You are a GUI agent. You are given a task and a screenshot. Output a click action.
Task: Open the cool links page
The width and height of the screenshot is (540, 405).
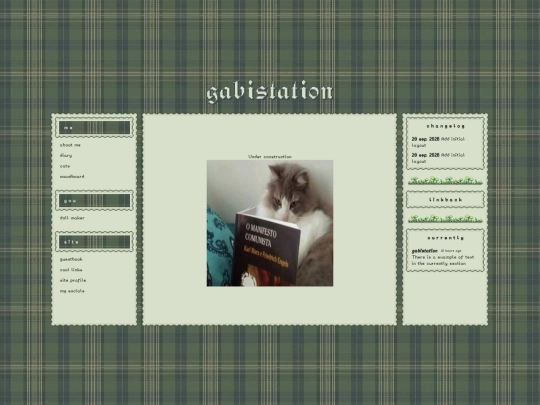pos(71,270)
